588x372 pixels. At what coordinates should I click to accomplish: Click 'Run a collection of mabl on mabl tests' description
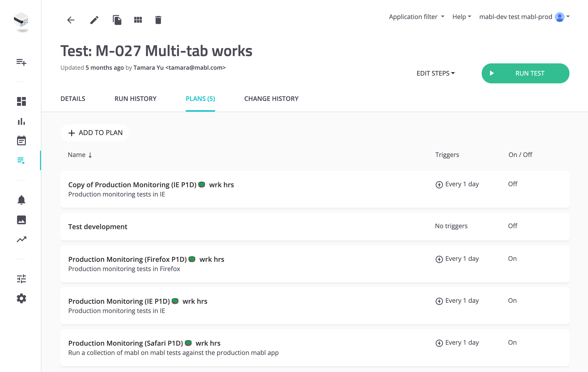(x=173, y=353)
